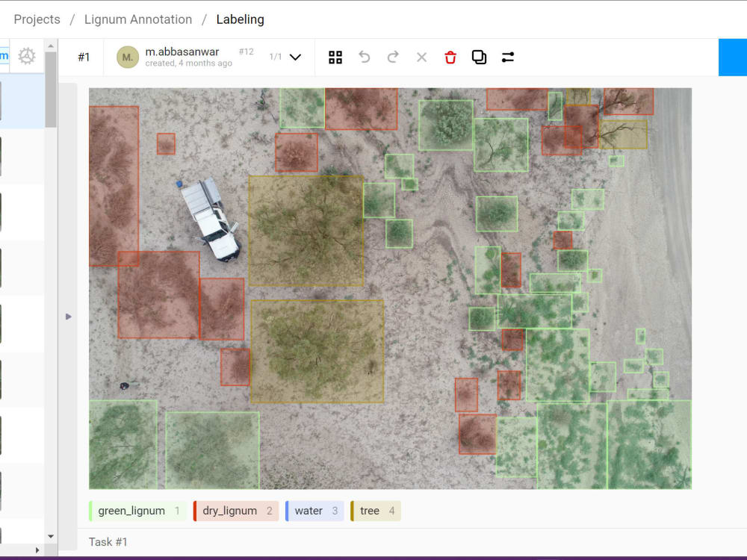
Task: Expand the collapsed side panel arrow
Action: pos(69,317)
